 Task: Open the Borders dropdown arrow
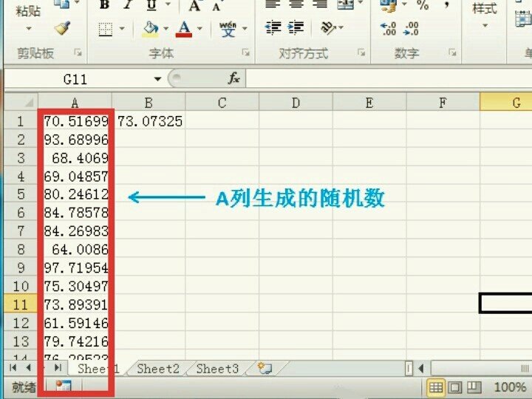click(x=122, y=29)
